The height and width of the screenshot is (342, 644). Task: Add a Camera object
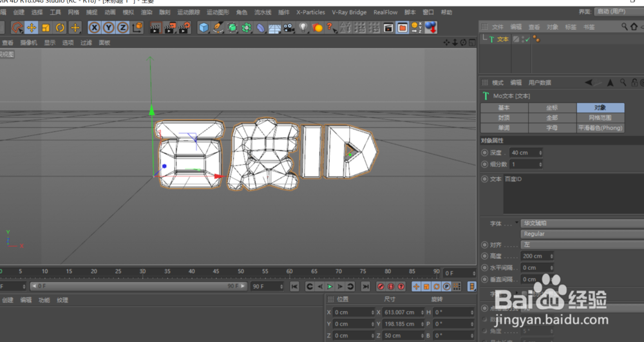(x=289, y=28)
